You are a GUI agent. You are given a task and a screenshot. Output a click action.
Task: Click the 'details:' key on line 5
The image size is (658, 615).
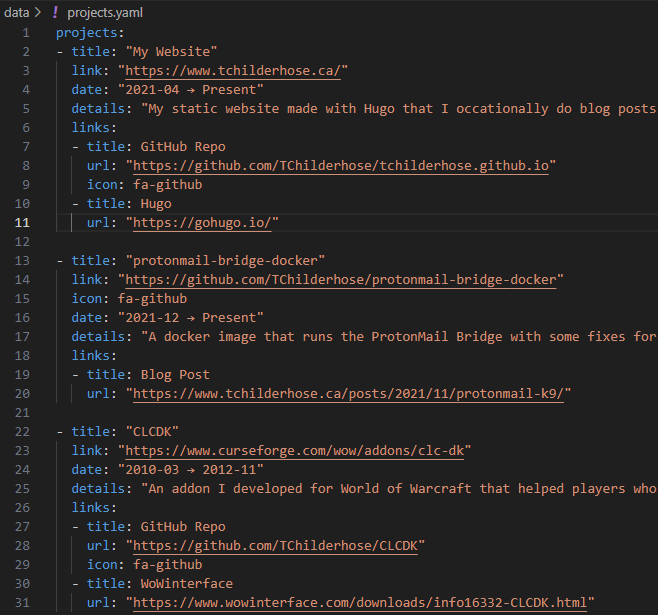coord(102,109)
